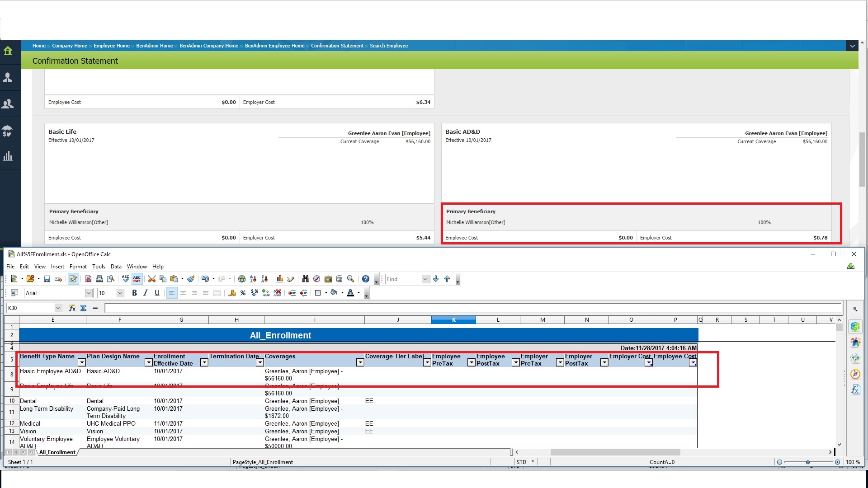The image size is (868, 488).
Task: Click Search Employee breadcrumb link
Action: pos(388,46)
